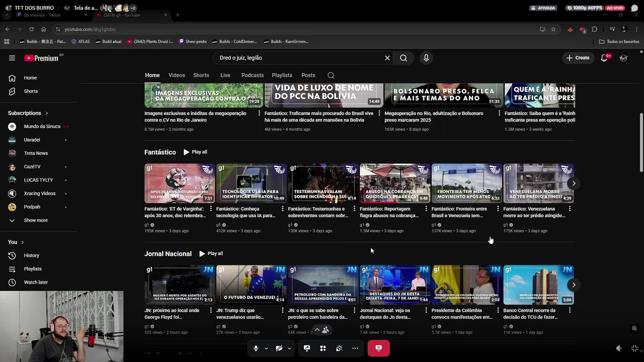Open the activities launcher icon
Viewport: 644px width, 362px height.
click(x=323, y=348)
